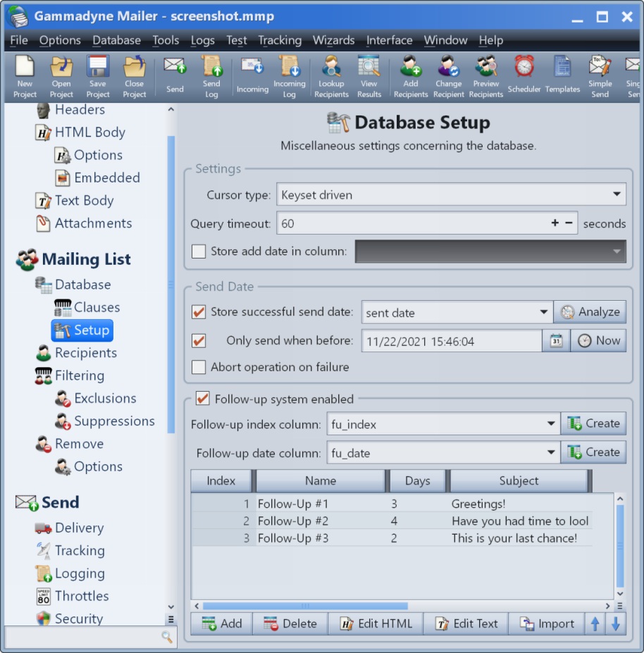644x653 pixels.
Task: Create the follow-up index column
Action: pyautogui.click(x=593, y=423)
